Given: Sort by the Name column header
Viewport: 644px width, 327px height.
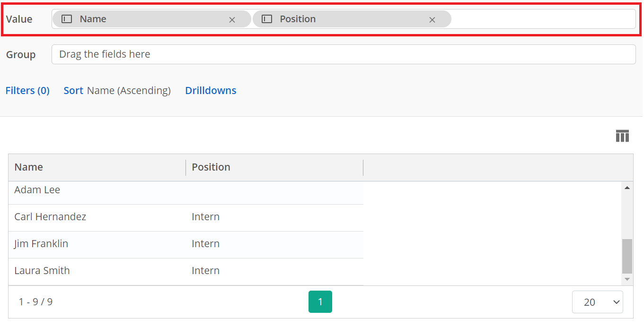Looking at the screenshot, I should (29, 167).
